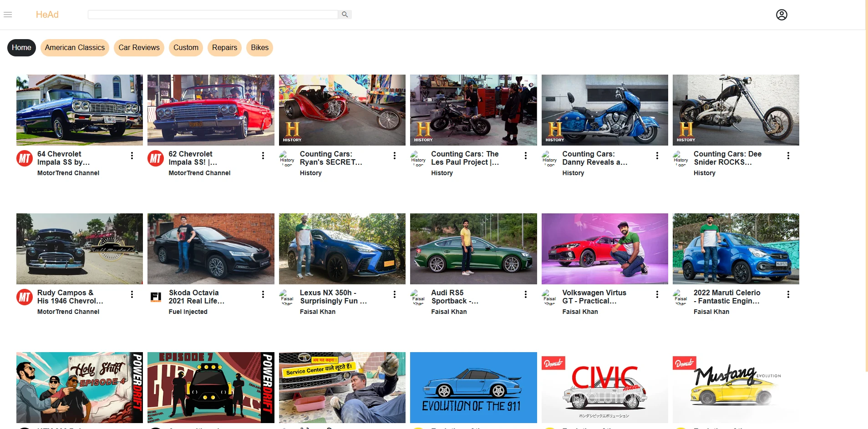Open the Repairs category

tap(224, 48)
